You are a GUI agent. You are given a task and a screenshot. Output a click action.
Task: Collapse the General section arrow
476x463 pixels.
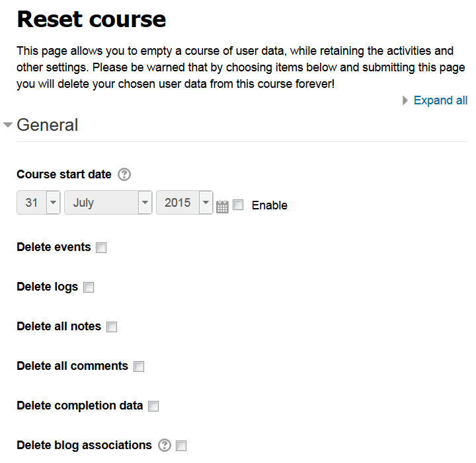8,125
